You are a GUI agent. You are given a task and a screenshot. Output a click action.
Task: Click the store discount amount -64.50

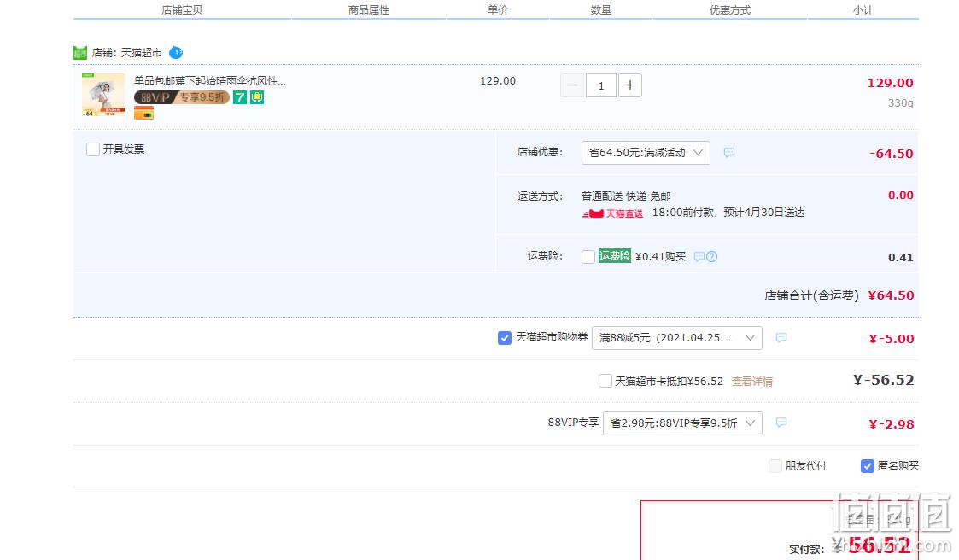tap(892, 154)
